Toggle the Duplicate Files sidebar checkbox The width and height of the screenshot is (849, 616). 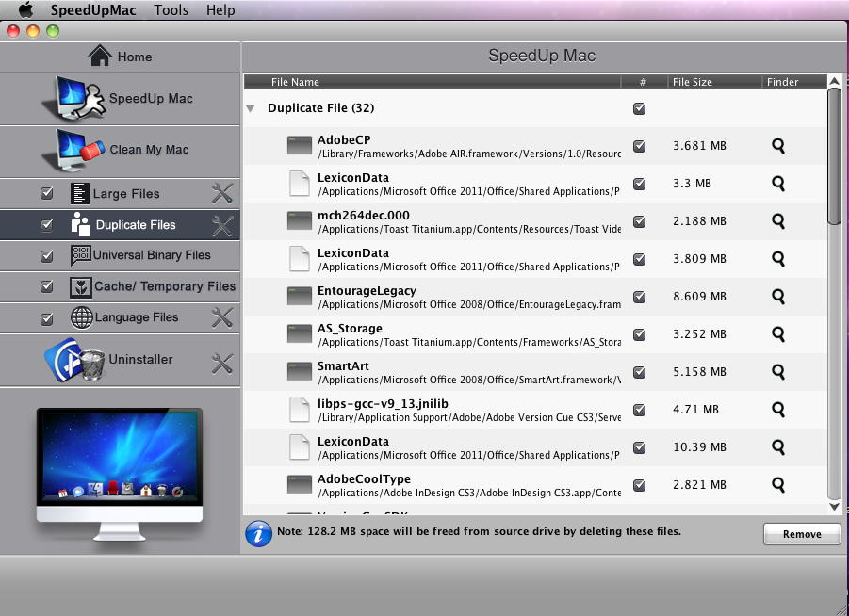[47, 224]
